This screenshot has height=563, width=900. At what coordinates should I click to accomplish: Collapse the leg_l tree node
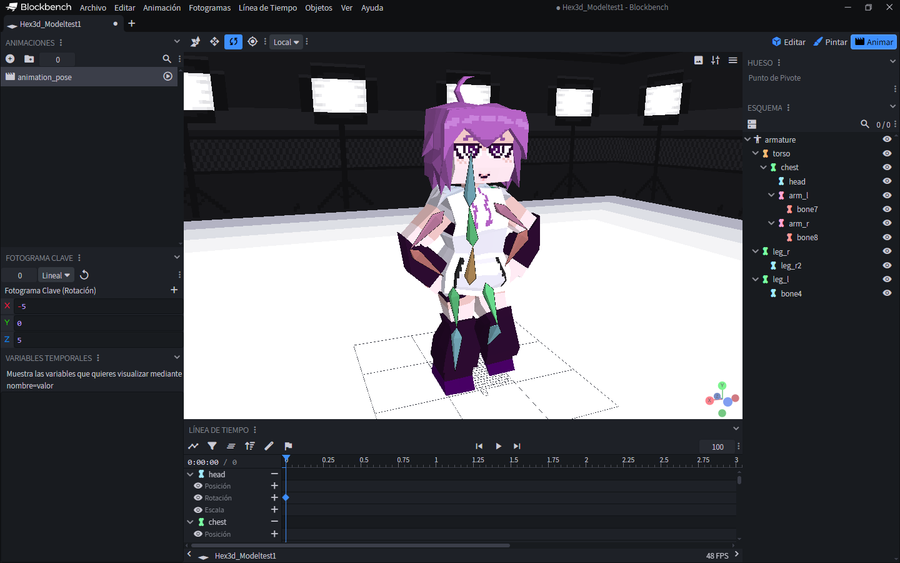756,279
